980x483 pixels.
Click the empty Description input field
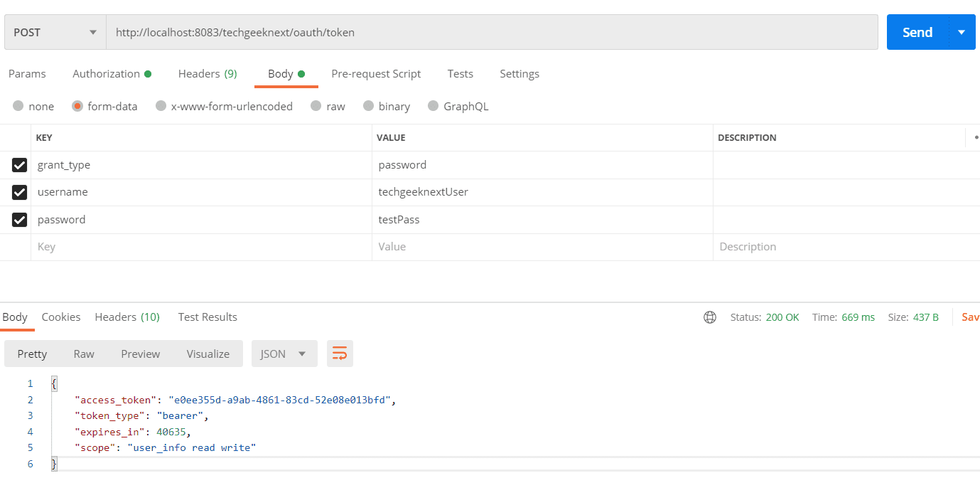[846, 247]
